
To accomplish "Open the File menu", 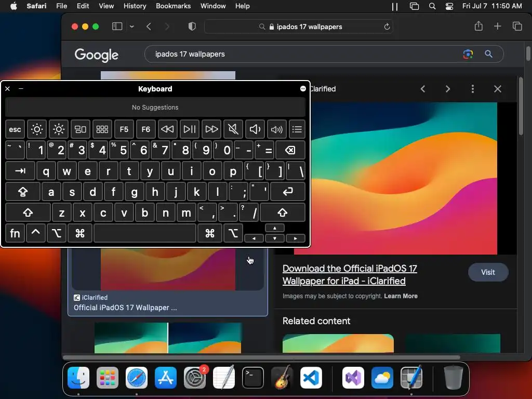I will point(61,6).
